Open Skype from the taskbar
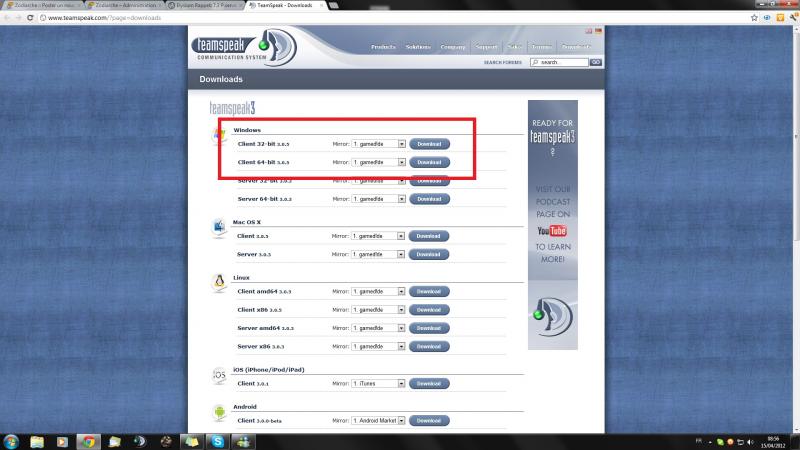The image size is (800, 450). (x=218, y=442)
